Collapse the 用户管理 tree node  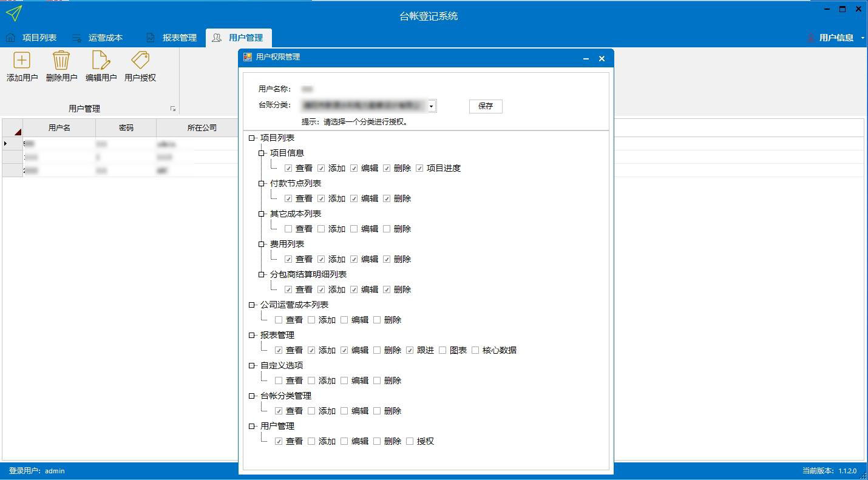252,427
